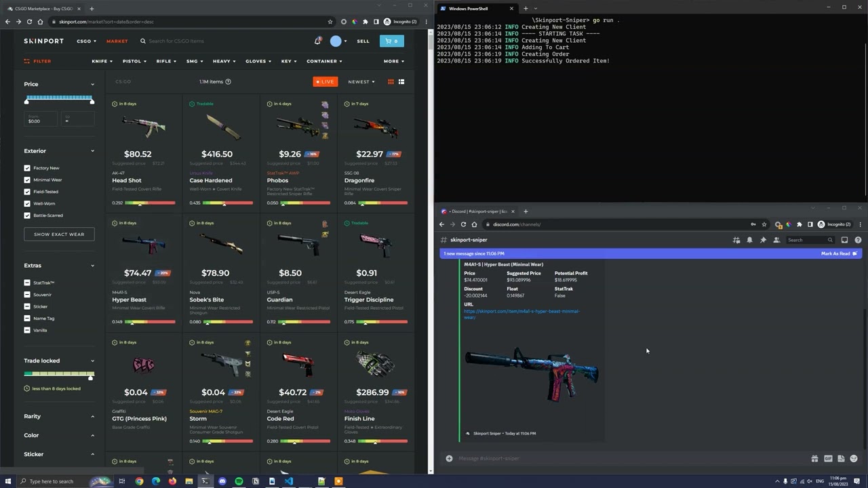Click the Price range slider right handle
This screenshot has height=488, width=868.
(92, 102)
